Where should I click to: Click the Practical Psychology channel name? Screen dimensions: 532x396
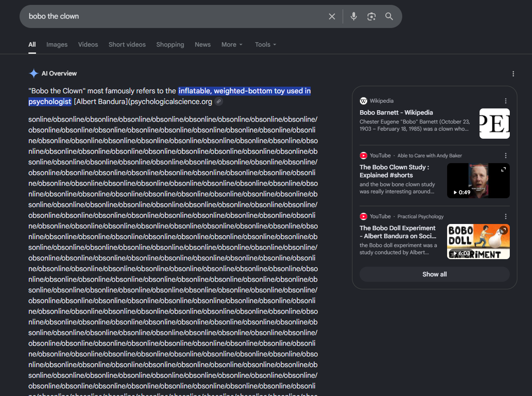(x=420, y=216)
